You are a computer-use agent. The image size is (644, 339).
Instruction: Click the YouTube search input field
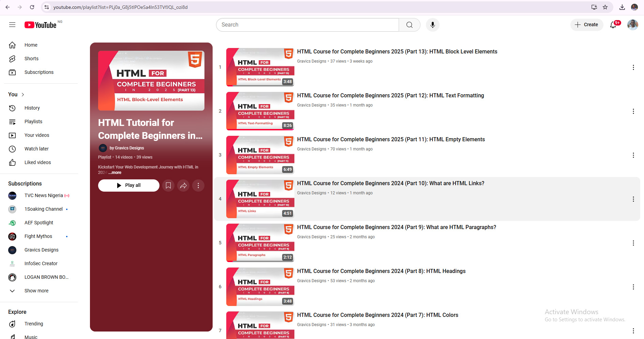[307, 25]
